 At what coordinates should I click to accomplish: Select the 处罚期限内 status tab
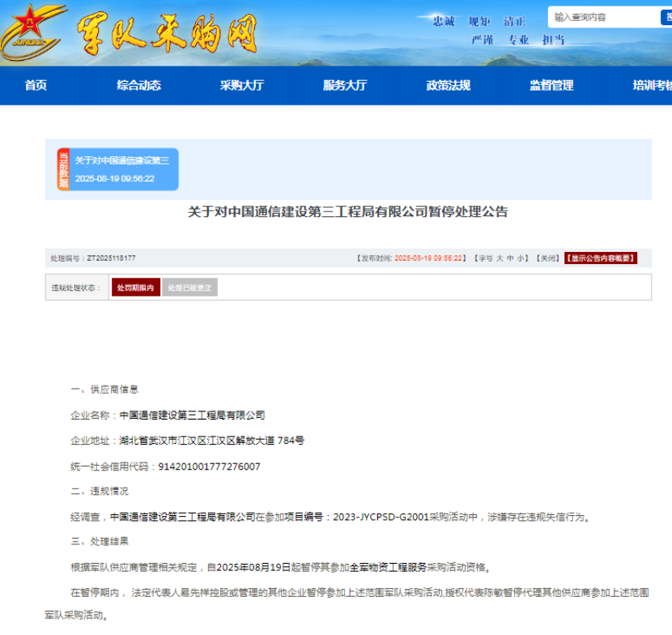(x=136, y=288)
